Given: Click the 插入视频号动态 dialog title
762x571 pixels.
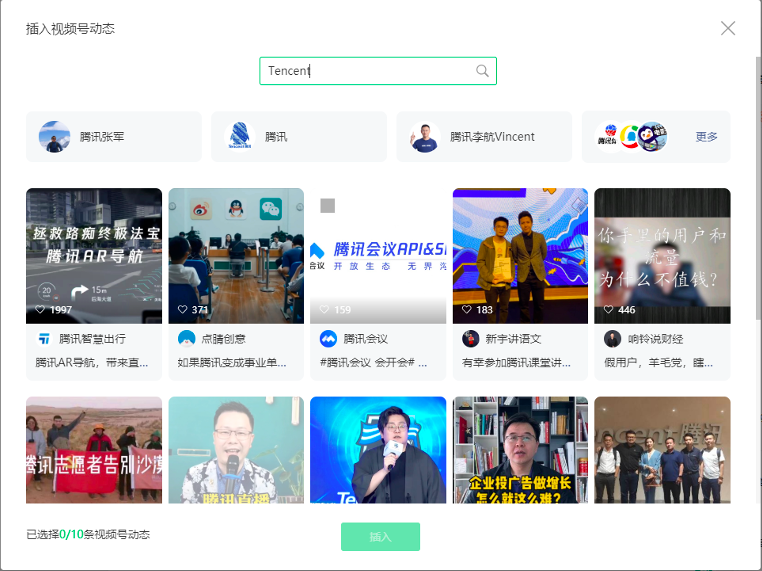Looking at the screenshot, I should (70, 29).
